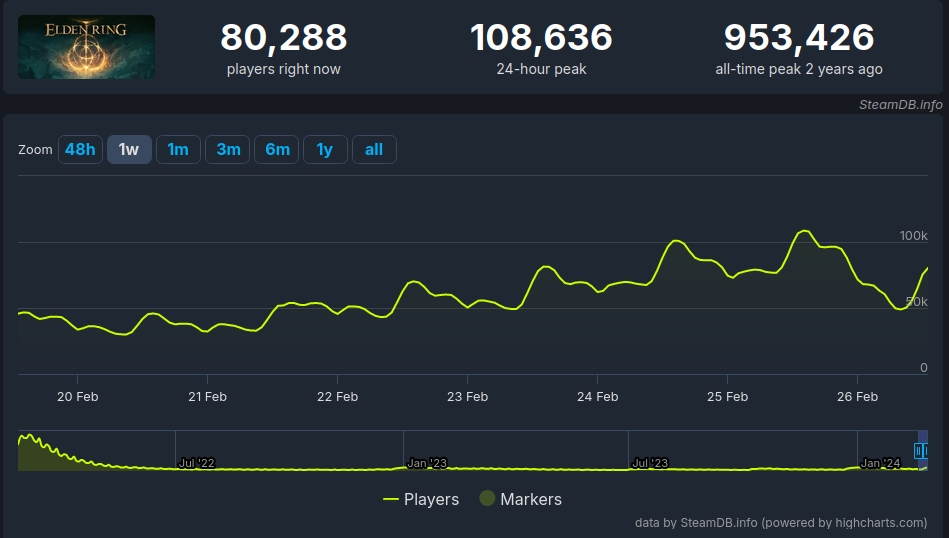Show the 1y chart range

(x=325, y=149)
